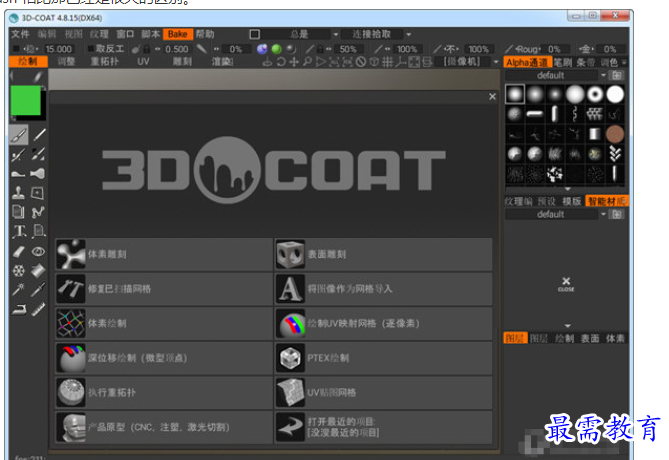Close the welcome dialog with X
This screenshot has height=460, width=669.
point(492,97)
